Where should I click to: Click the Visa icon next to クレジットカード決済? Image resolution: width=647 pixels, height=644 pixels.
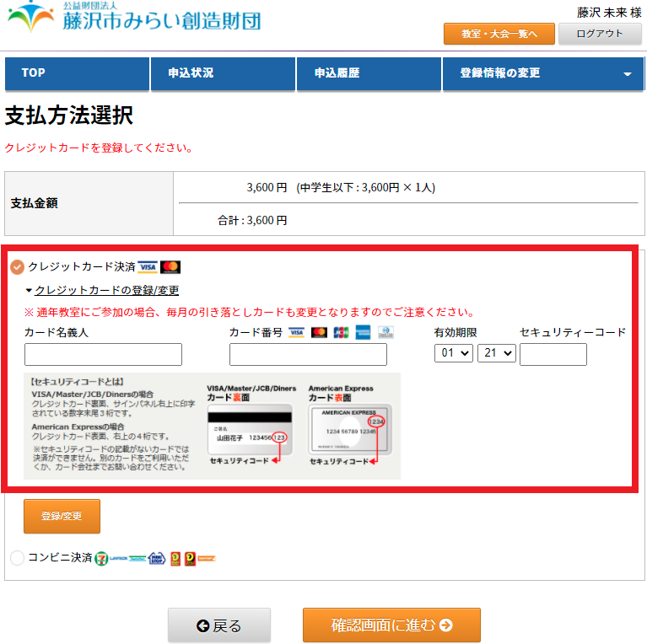(x=148, y=267)
